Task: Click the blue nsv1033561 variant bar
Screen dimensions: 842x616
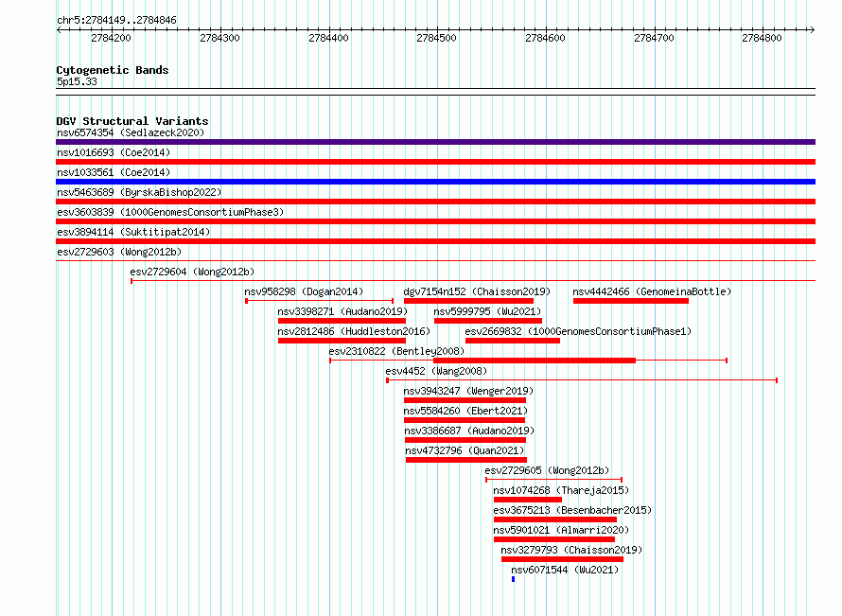Action: coord(435,182)
